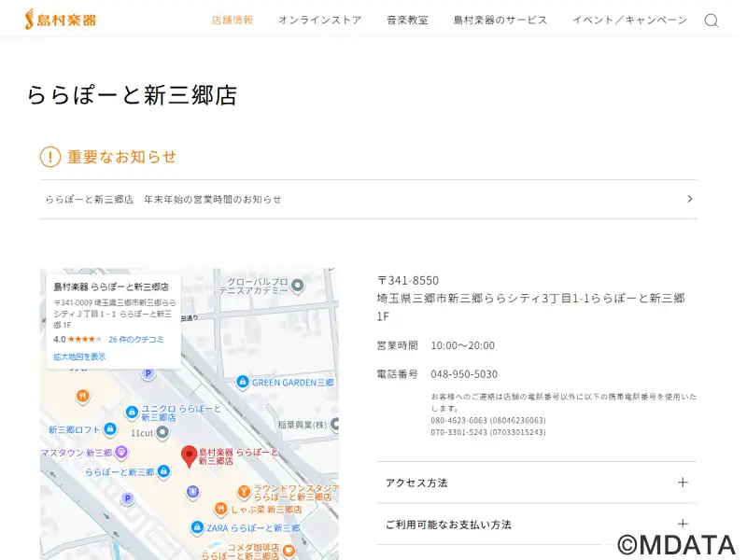The width and height of the screenshot is (747, 560).
Task: Click the ラウンドワン map marker
Action: 243,490
